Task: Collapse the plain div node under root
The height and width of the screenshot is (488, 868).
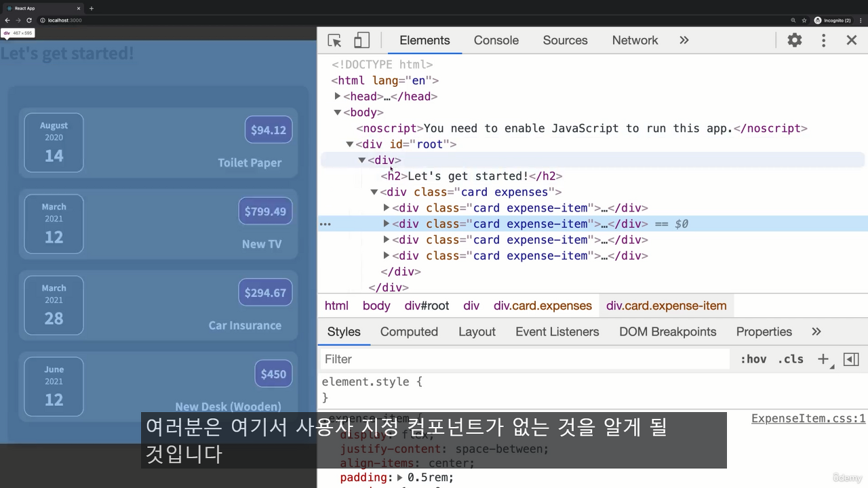Action: (x=362, y=160)
